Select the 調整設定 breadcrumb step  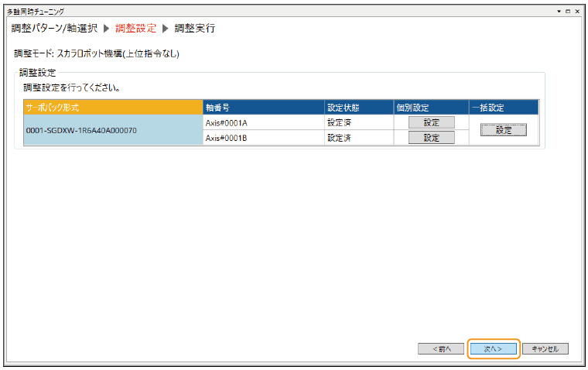pos(135,29)
